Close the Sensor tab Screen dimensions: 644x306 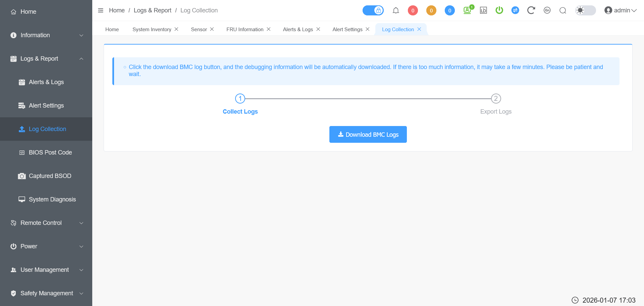(x=212, y=29)
